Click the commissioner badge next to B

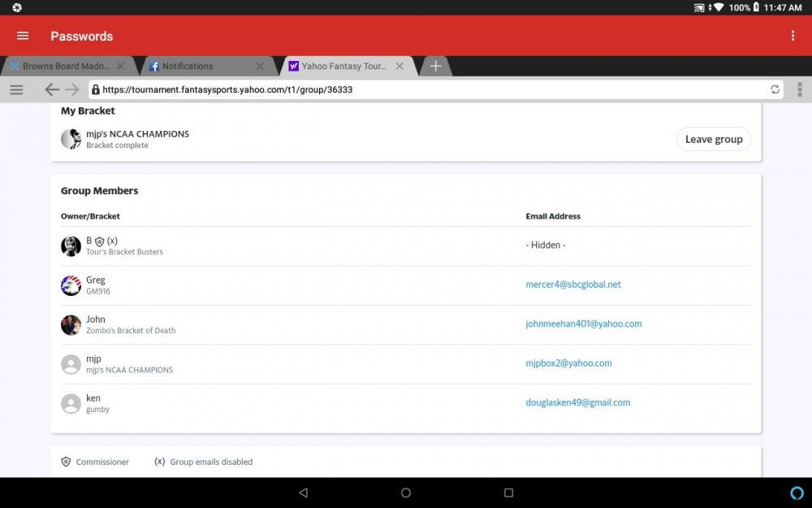click(99, 241)
